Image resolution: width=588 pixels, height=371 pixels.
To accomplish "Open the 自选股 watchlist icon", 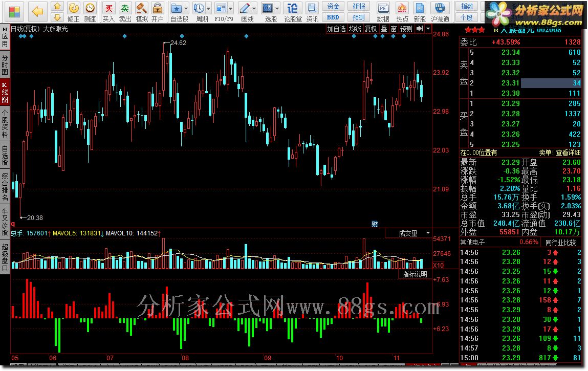I will (x=177, y=8).
